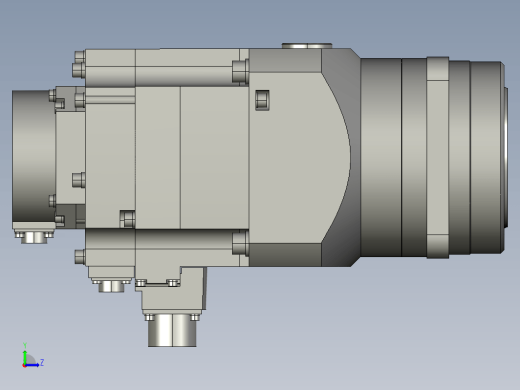Select the cylindrical end cap at the model's far left
Viewport: 520px width, 390px height.
tap(34, 156)
